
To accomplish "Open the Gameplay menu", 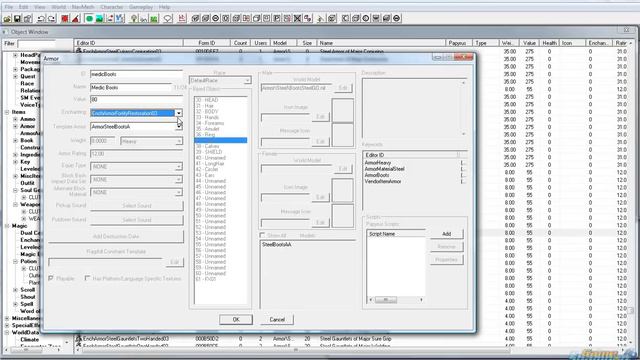I will (x=141, y=7).
